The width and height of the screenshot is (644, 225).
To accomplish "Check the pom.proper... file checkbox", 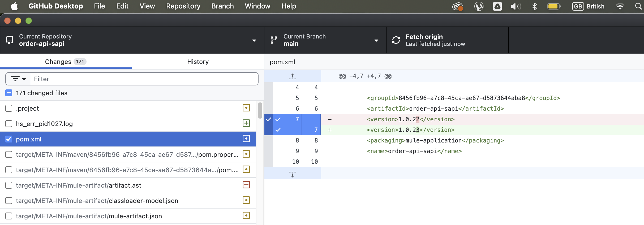I will pyautogui.click(x=9, y=154).
